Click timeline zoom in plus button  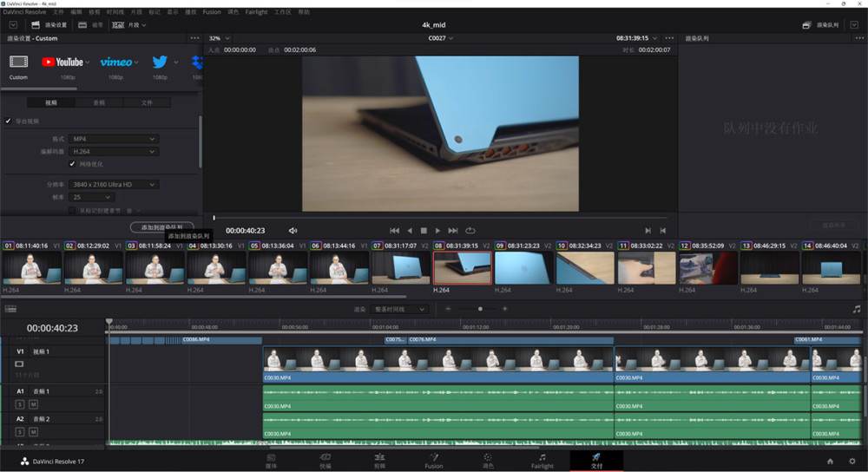coord(505,309)
